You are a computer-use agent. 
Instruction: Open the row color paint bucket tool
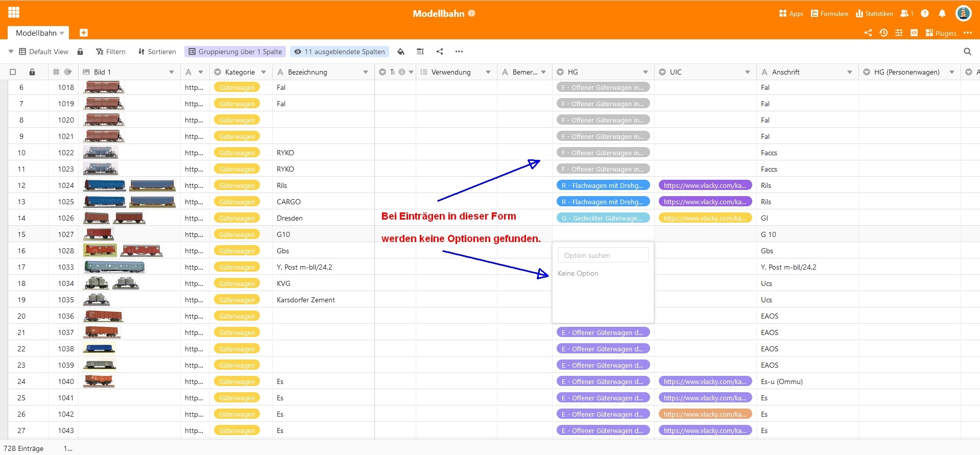click(401, 52)
